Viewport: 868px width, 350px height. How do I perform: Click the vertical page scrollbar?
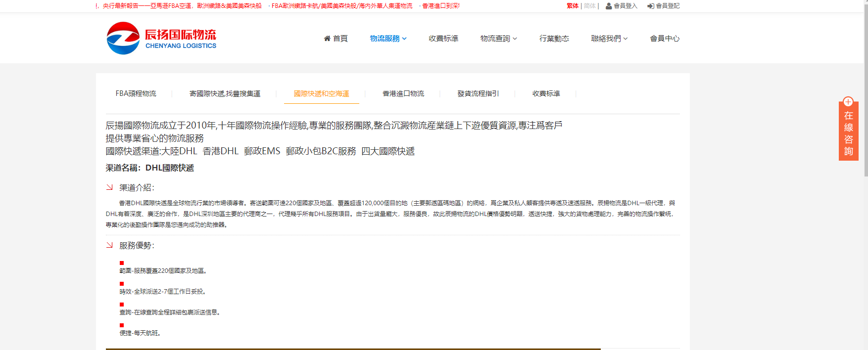tap(865, 89)
